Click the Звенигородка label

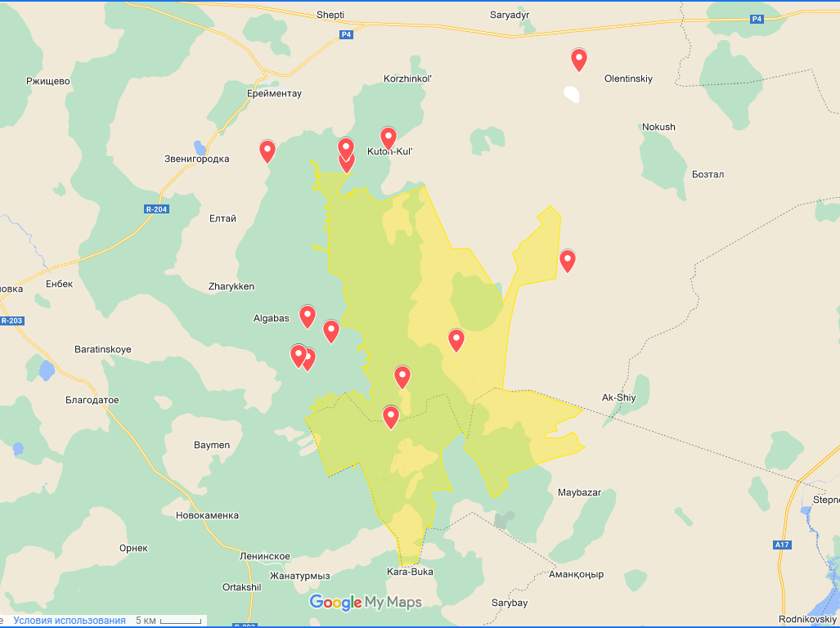pyautogui.click(x=196, y=159)
